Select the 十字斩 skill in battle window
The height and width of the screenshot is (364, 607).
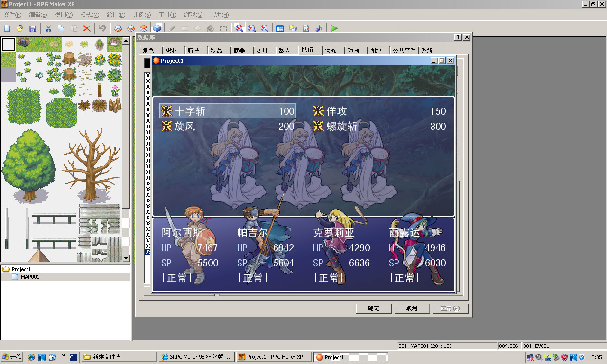click(x=228, y=111)
